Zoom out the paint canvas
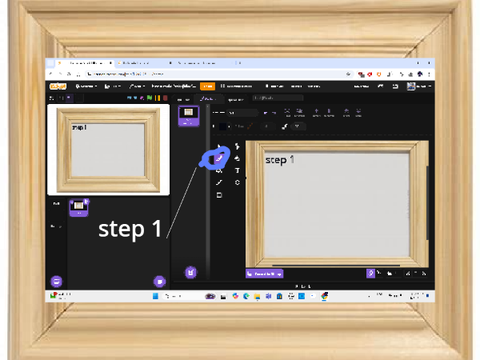This screenshot has width=480, height=360. [408, 273]
